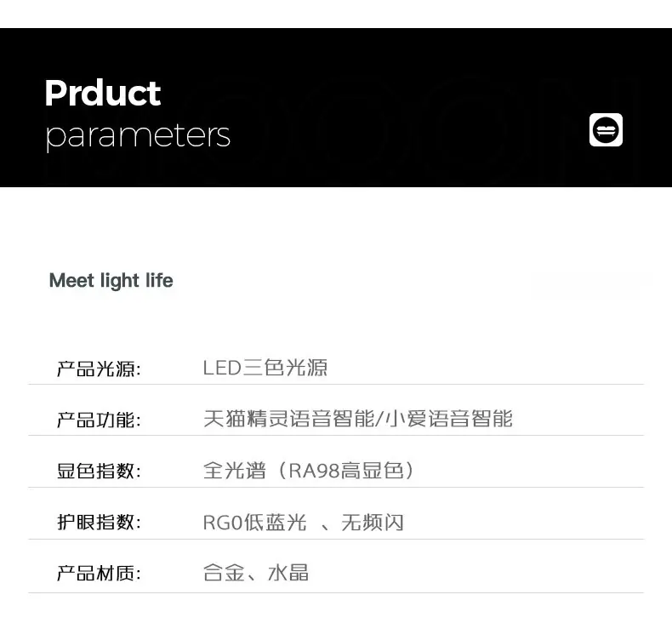
Task: Click the divider line under 产品光源 row
Action: [336, 385]
